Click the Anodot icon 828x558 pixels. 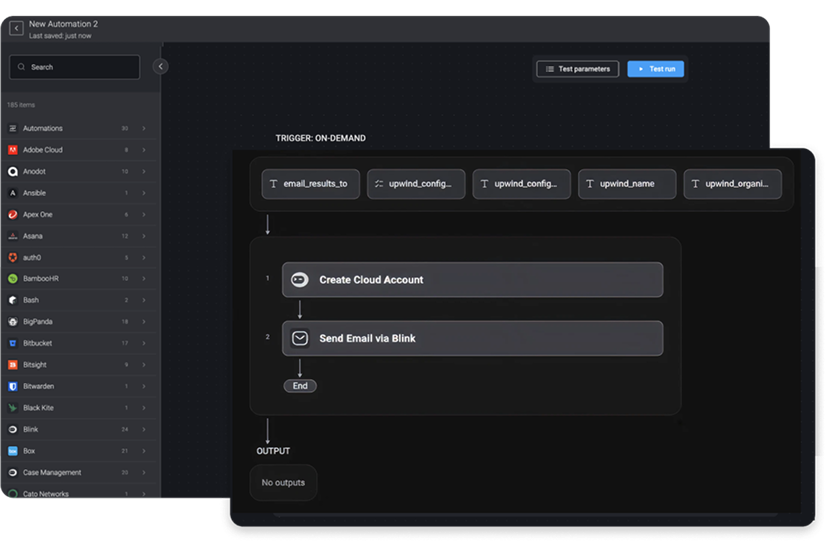(x=13, y=172)
